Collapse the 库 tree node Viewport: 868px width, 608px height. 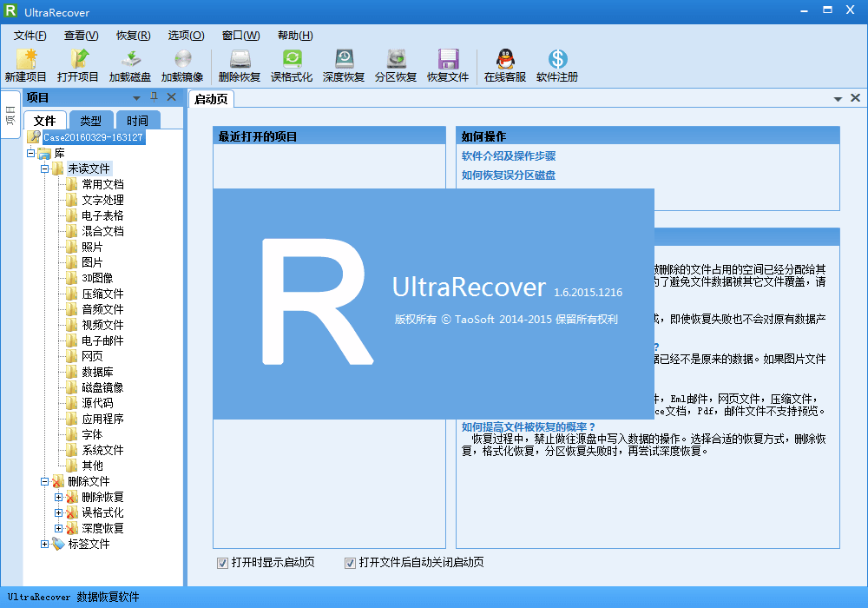(31, 153)
